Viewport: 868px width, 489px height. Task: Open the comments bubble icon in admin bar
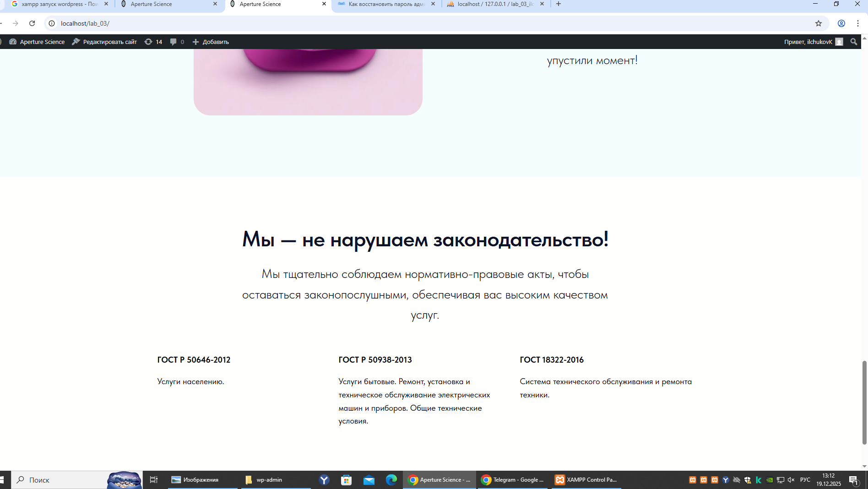point(177,42)
